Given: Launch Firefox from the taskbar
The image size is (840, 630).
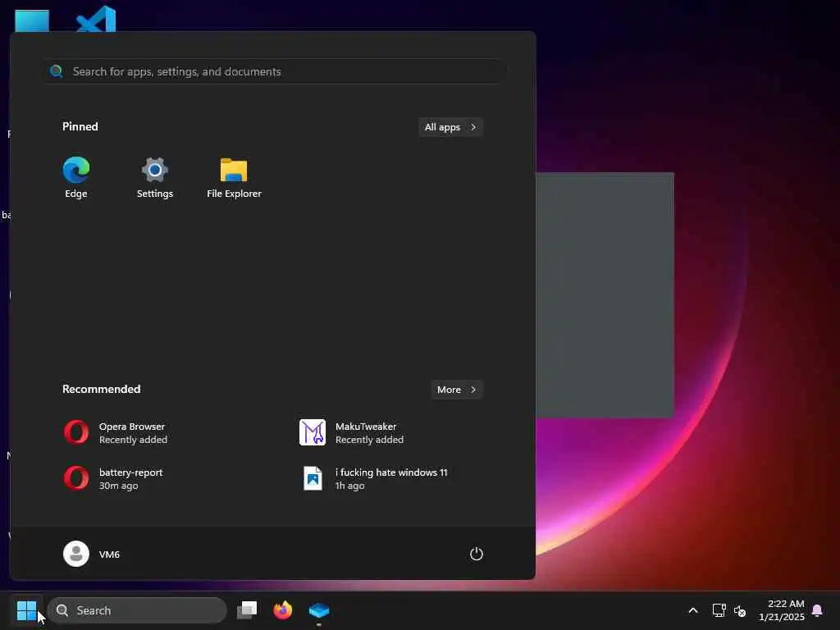Looking at the screenshot, I should point(283,610).
